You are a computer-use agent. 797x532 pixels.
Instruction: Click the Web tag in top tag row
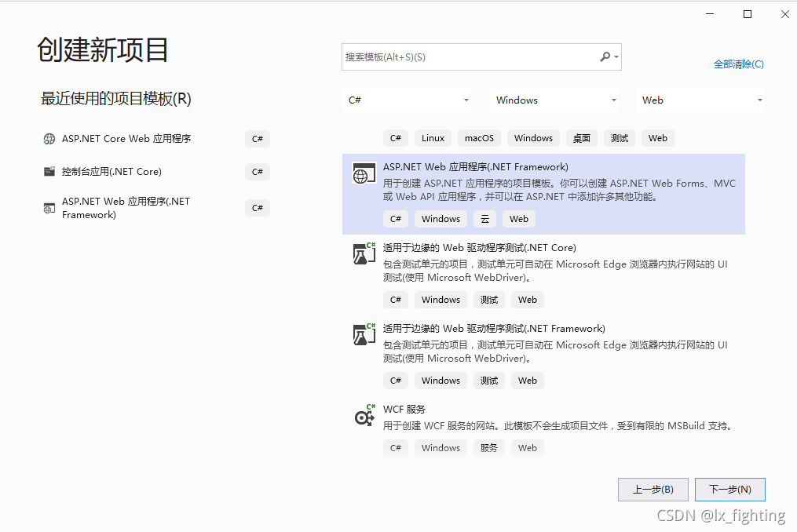coord(658,138)
